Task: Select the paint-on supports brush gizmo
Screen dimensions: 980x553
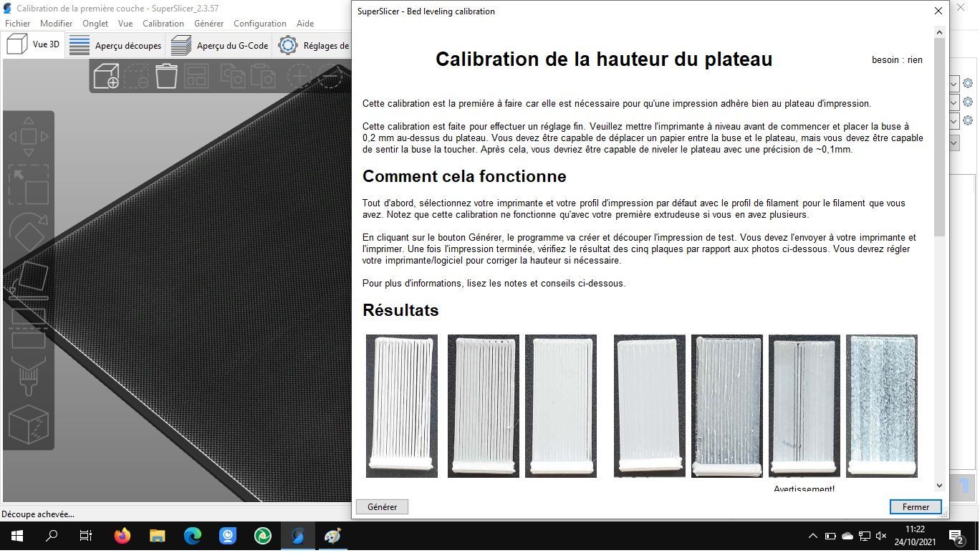Action: click(x=29, y=377)
